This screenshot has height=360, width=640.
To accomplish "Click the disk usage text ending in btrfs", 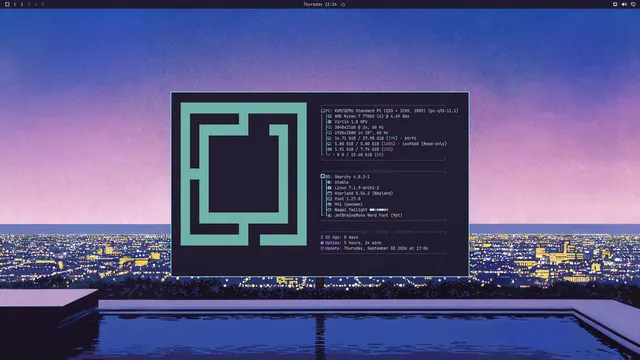I will [x=375, y=138].
